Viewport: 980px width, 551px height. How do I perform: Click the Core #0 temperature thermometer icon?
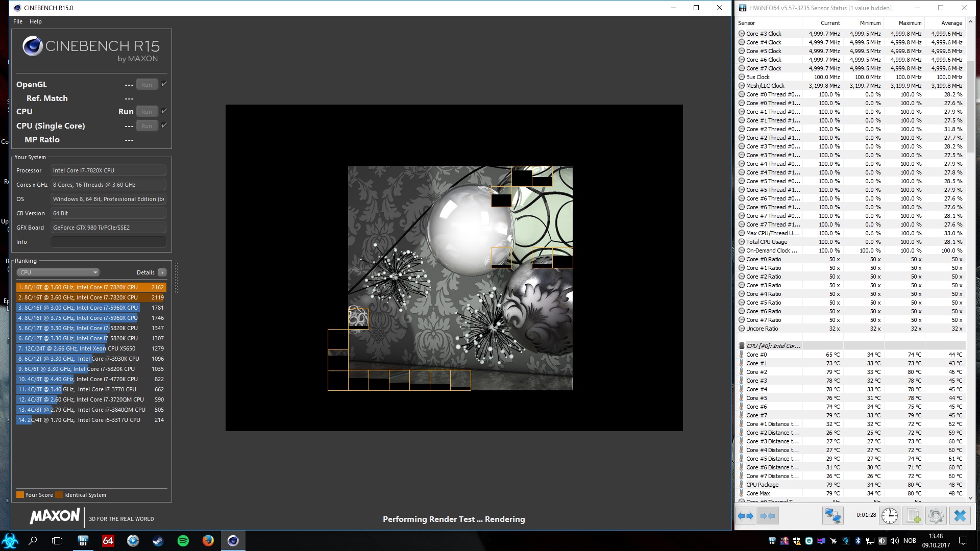click(742, 355)
